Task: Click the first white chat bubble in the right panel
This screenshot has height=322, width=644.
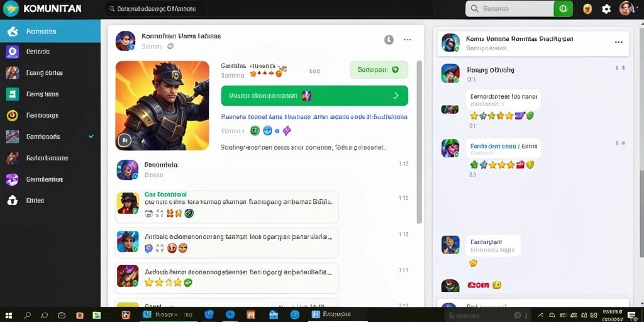Action: [x=503, y=100]
